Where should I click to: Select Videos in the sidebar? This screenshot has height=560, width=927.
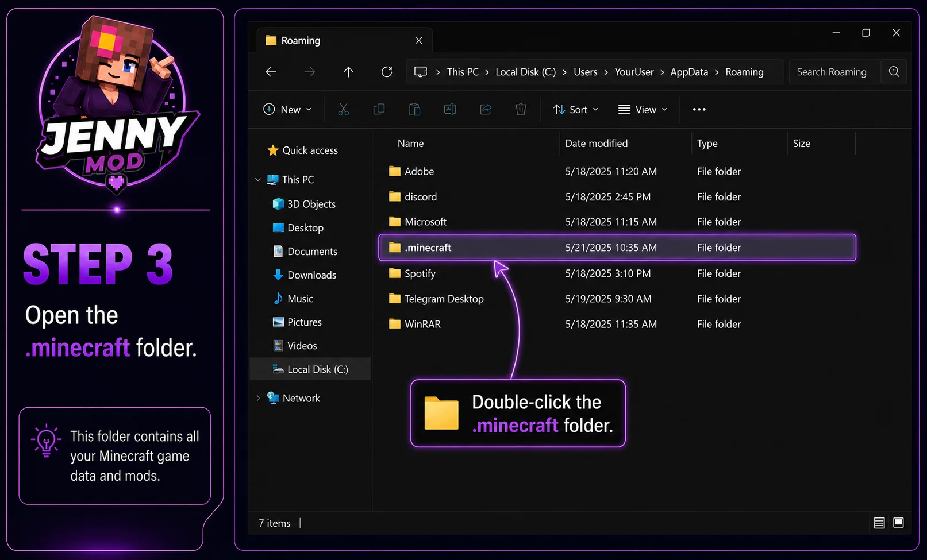pos(295,346)
